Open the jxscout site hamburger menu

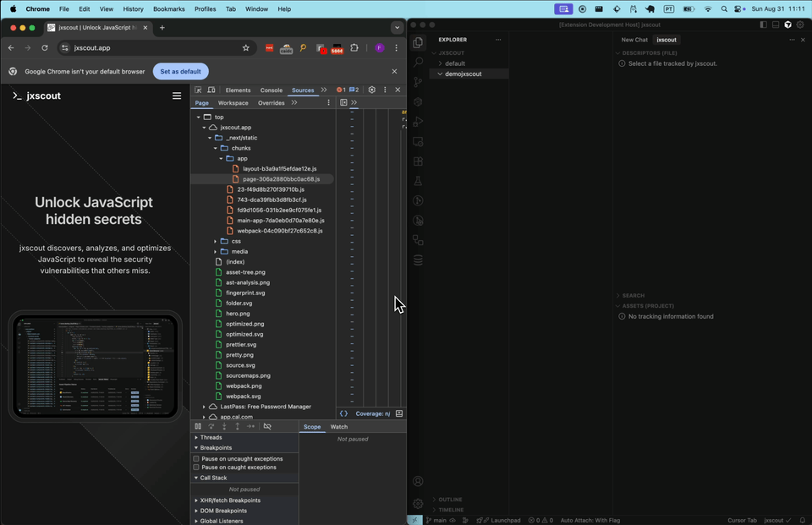[177, 96]
